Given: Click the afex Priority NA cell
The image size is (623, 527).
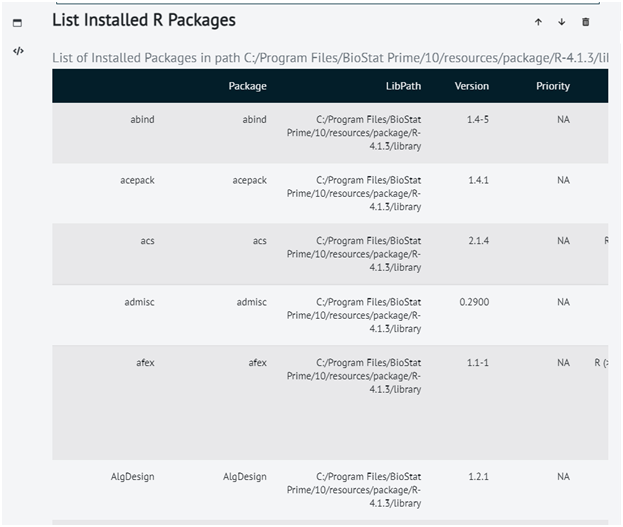Looking at the screenshot, I should [x=563, y=362].
